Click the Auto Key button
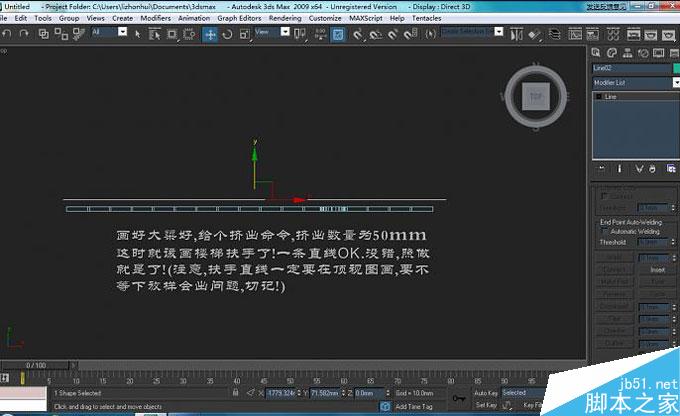 (x=486, y=393)
